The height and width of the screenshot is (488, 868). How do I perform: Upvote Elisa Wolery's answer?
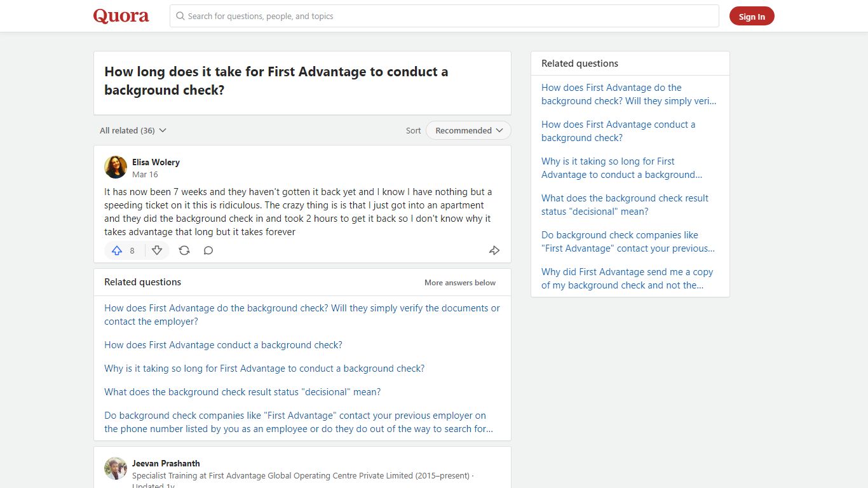click(117, 250)
